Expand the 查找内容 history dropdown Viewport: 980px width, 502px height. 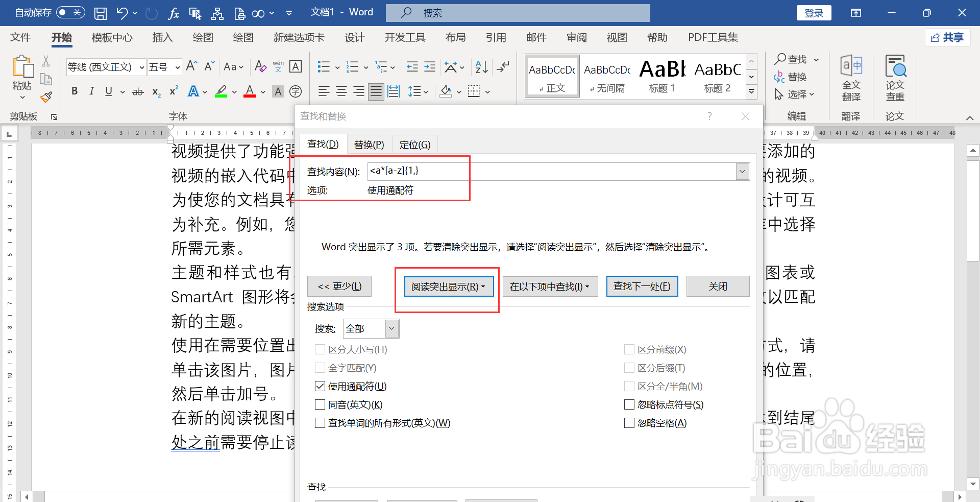(742, 171)
